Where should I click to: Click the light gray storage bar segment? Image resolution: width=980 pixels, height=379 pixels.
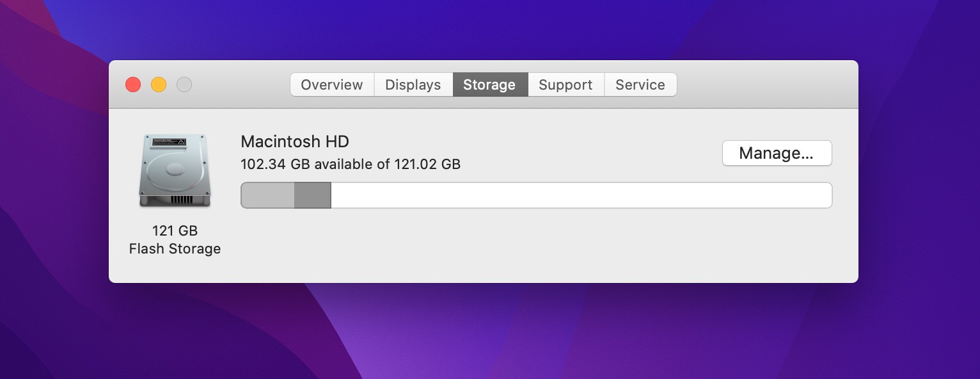(x=267, y=195)
